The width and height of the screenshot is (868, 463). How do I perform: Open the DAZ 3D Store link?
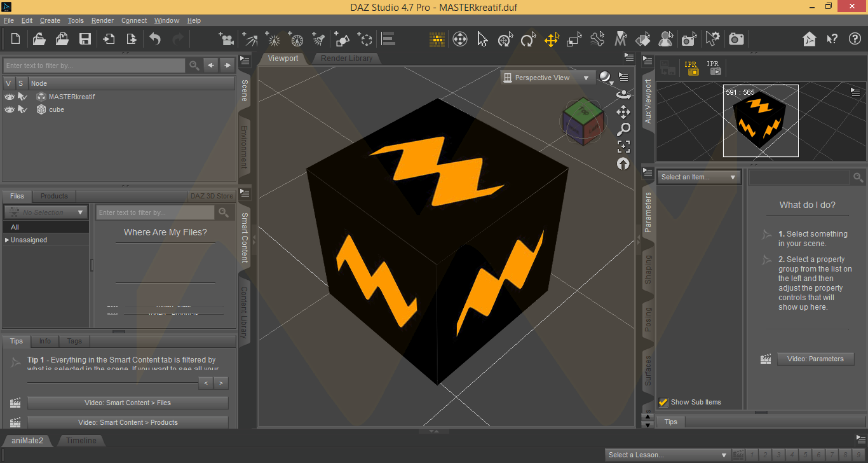pos(212,196)
